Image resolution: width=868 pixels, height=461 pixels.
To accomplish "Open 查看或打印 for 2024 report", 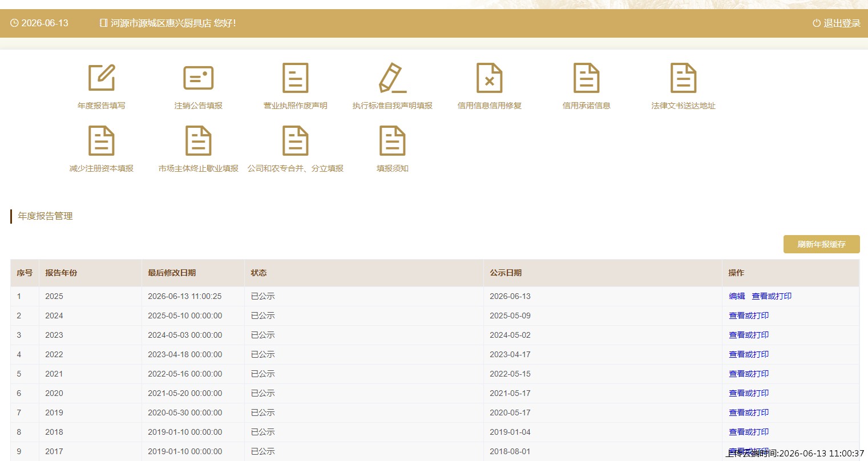I will pos(749,316).
